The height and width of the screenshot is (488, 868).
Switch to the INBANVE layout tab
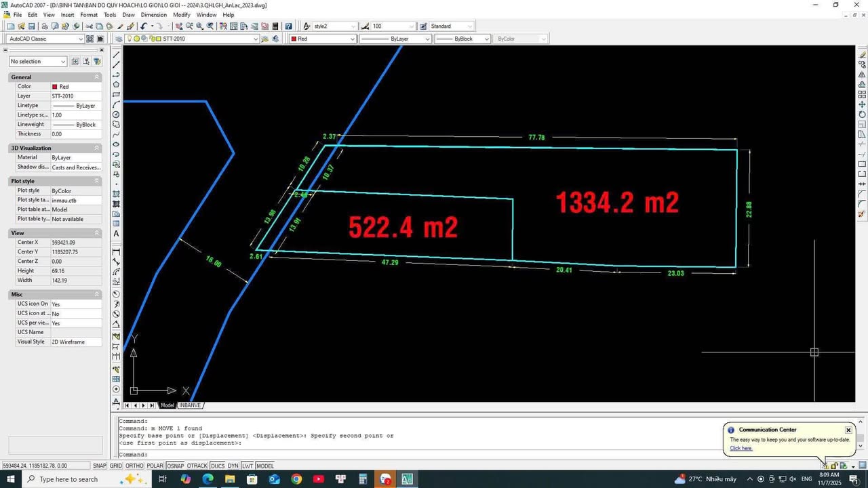190,405
